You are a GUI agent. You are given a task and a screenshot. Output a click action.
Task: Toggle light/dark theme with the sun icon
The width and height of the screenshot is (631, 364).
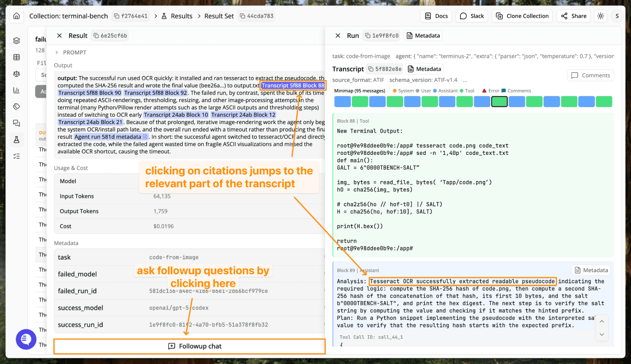tap(600, 16)
